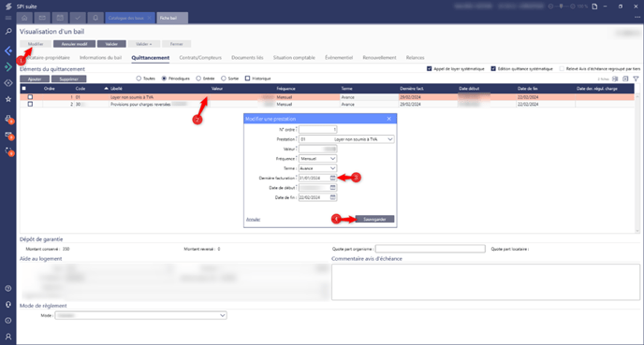
Task: Open the Mode de règlement dropdown
Action: pyautogui.click(x=222, y=315)
